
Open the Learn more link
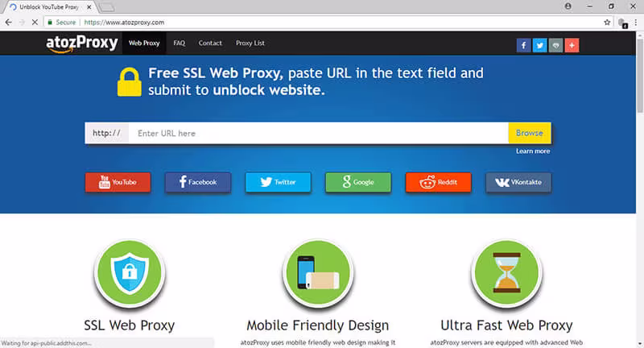pos(533,151)
